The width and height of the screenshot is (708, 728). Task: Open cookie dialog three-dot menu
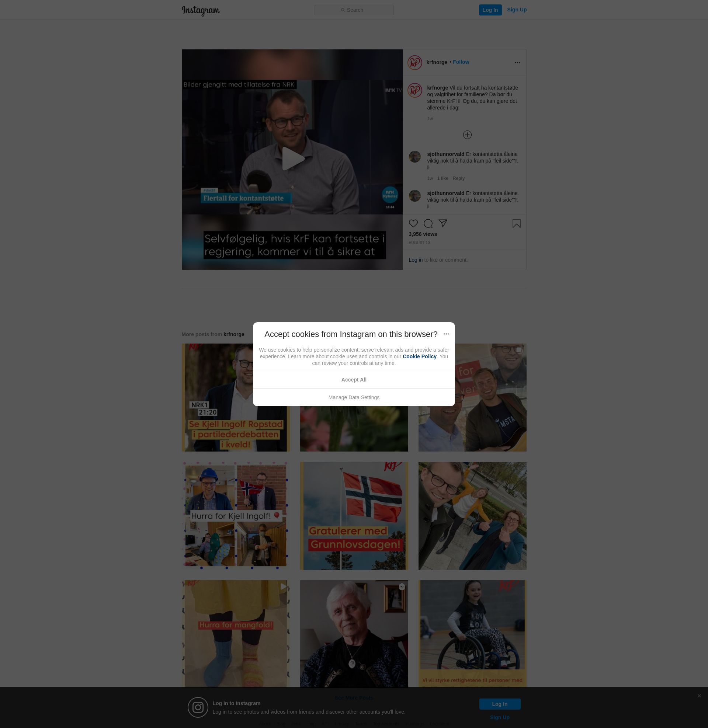tap(446, 334)
